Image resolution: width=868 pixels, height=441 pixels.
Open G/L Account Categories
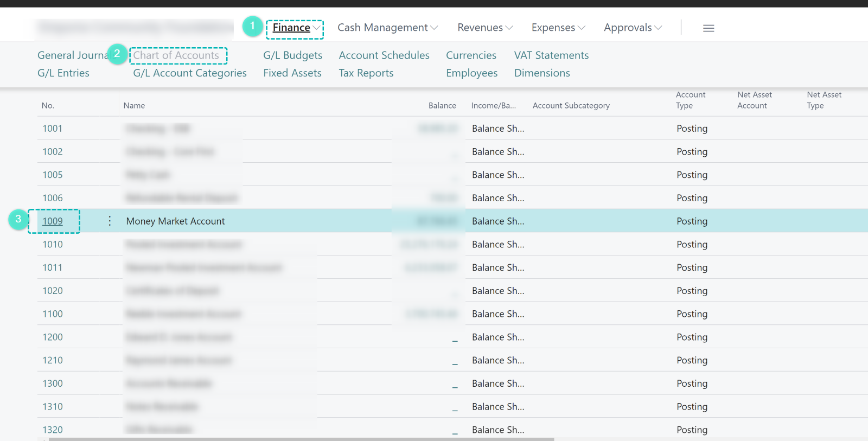(190, 73)
